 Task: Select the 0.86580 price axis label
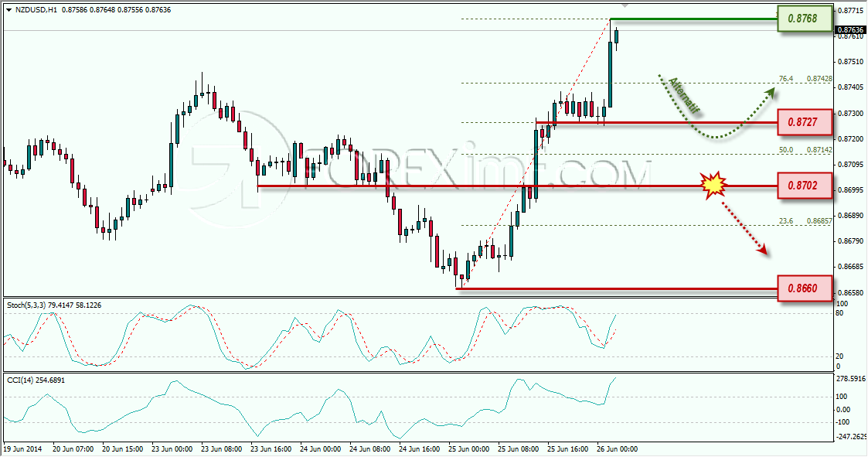pyautogui.click(x=851, y=292)
